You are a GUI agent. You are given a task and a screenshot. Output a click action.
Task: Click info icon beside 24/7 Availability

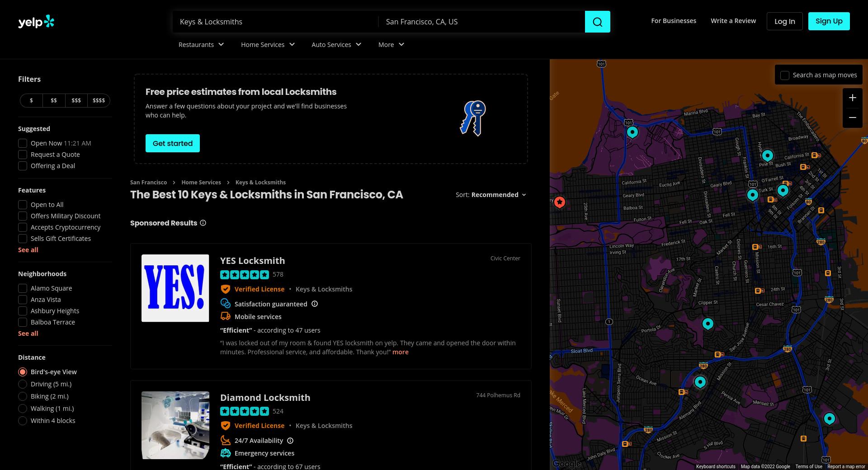pos(290,441)
